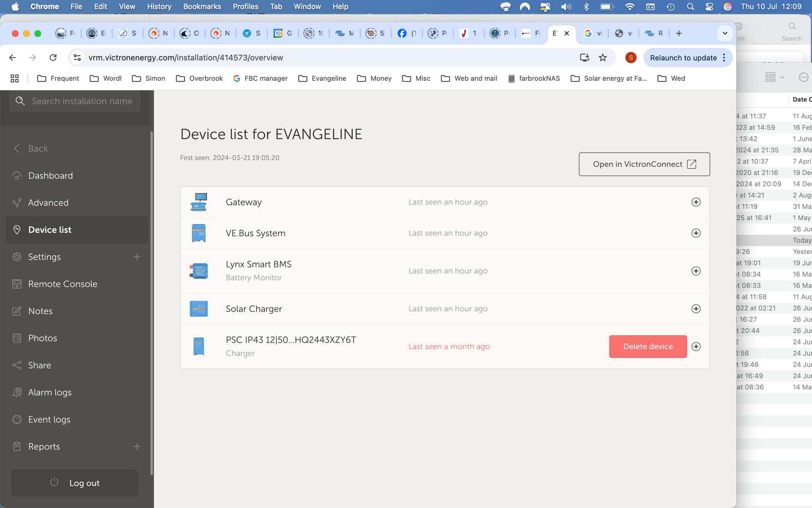Open the Advanced sidebar item
Viewport: 812px width, 508px height.
click(77, 203)
